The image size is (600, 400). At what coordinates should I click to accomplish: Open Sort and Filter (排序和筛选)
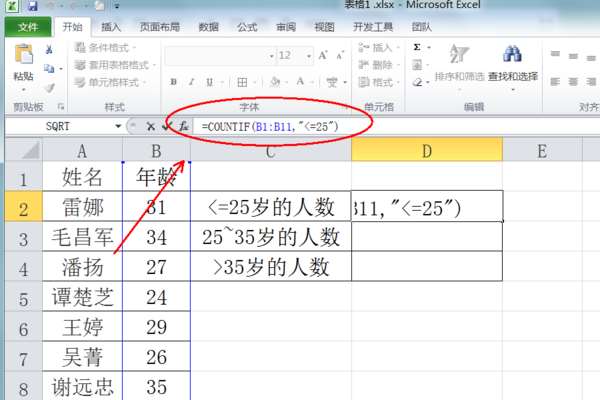coord(459,65)
